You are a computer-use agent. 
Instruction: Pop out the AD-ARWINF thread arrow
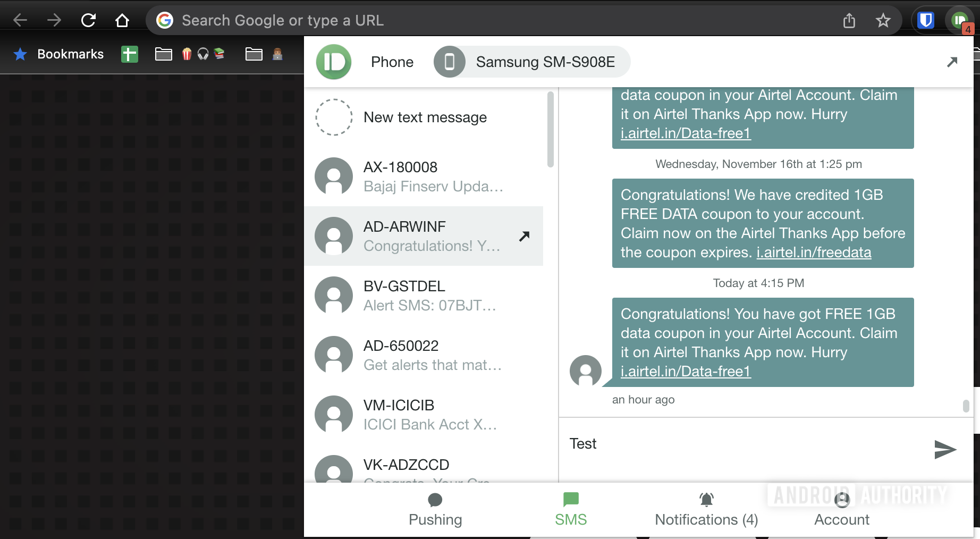pos(525,236)
